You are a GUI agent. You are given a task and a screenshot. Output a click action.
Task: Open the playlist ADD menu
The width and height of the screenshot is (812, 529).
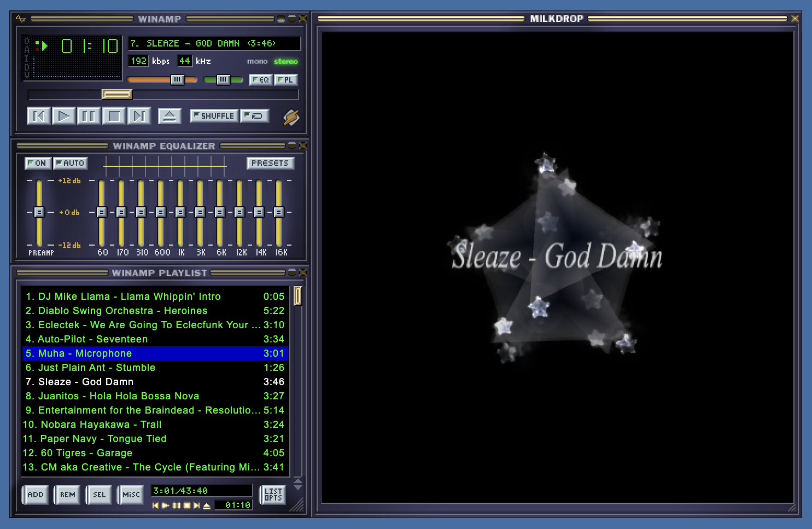click(x=36, y=495)
